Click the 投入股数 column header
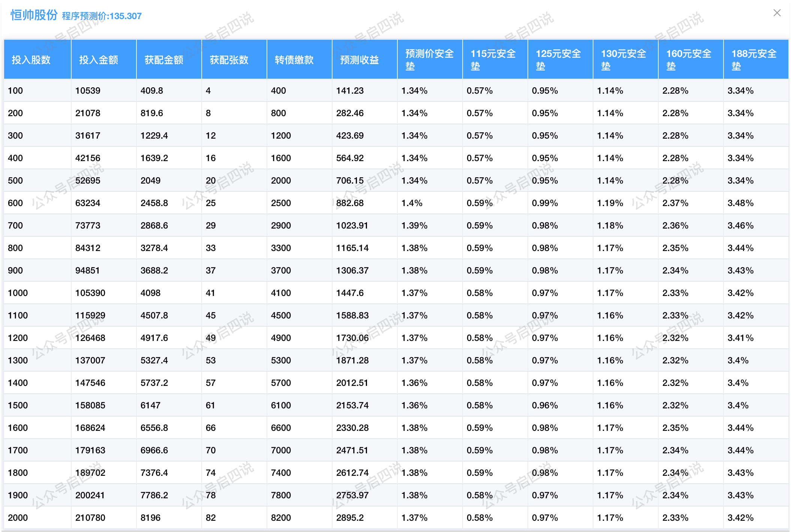This screenshot has width=791, height=532. (x=31, y=60)
